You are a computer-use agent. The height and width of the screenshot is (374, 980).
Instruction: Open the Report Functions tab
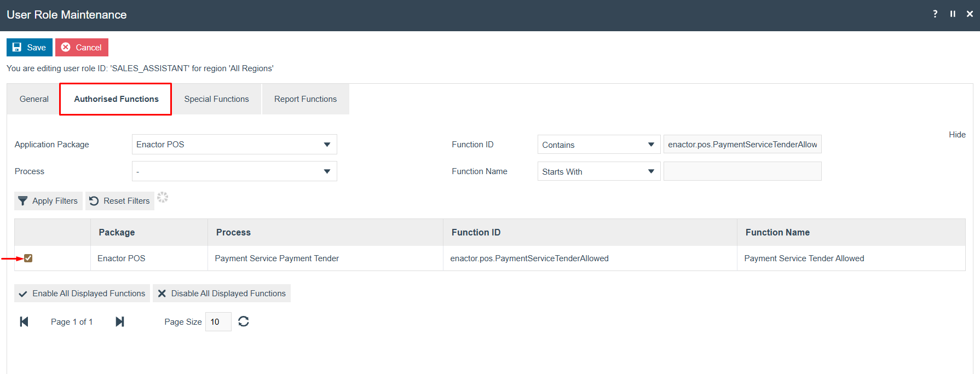305,99
